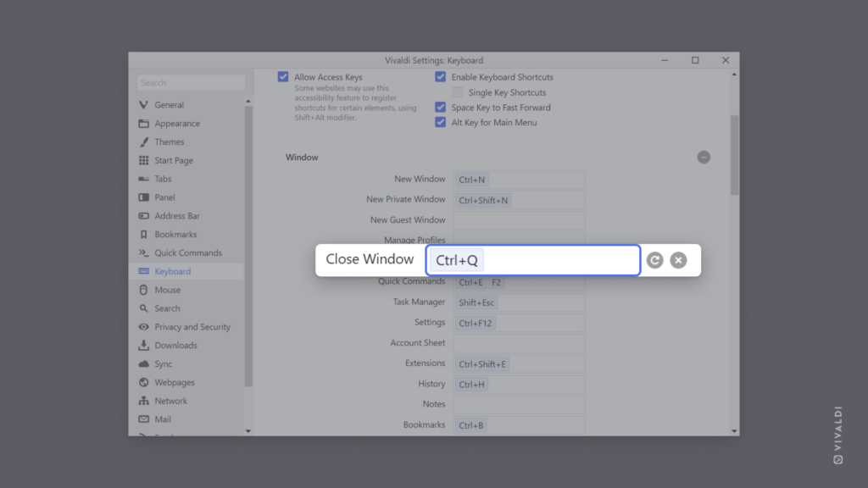Edit the Bookmarks shortcut field
The image size is (868, 488).
pos(520,425)
